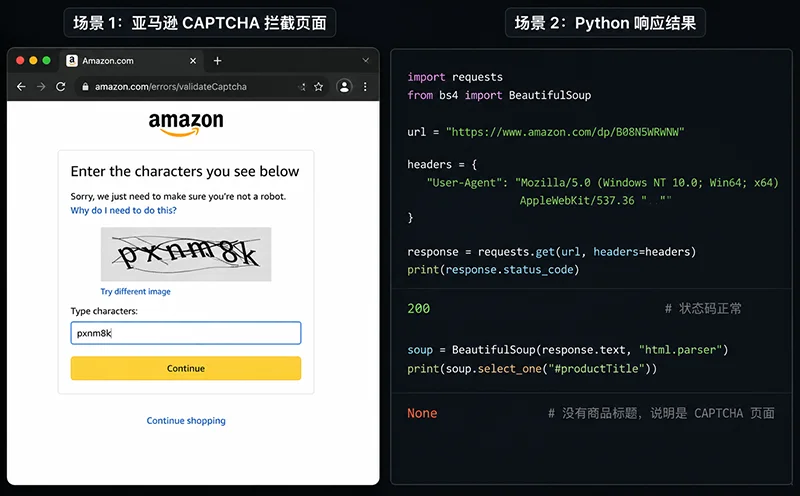Click the soup.select_one productTitle line

click(532, 368)
